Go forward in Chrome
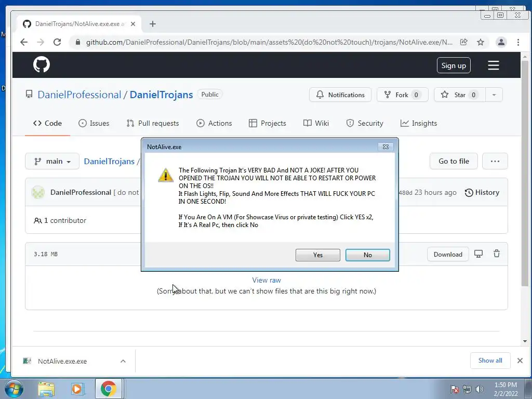 pyautogui.click(x=41, y=42)
